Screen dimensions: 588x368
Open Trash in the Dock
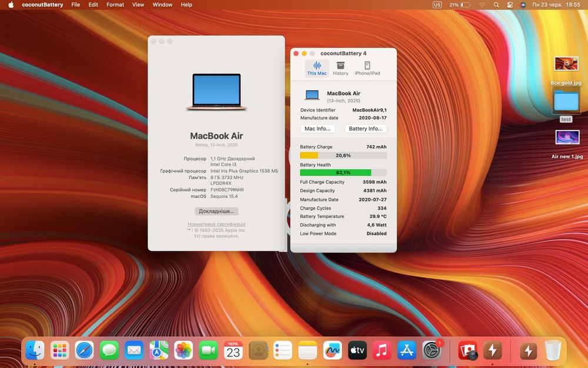pyautogui.click(x=553, y=350)
